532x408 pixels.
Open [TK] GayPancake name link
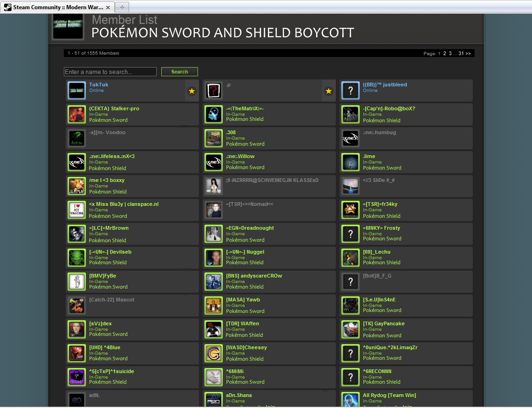pos(384,323)
